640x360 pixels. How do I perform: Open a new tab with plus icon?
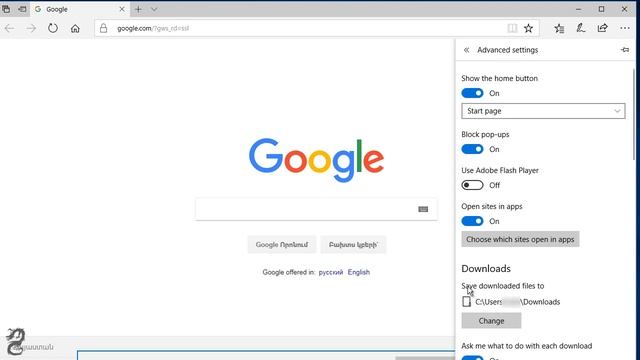[x=138, y=9]
